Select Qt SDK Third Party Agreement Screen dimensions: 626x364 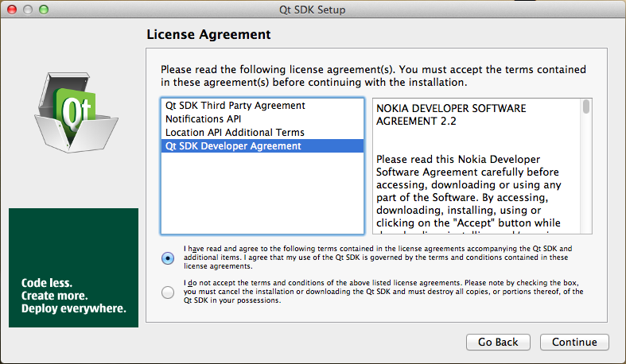click(x=235, y=105)
